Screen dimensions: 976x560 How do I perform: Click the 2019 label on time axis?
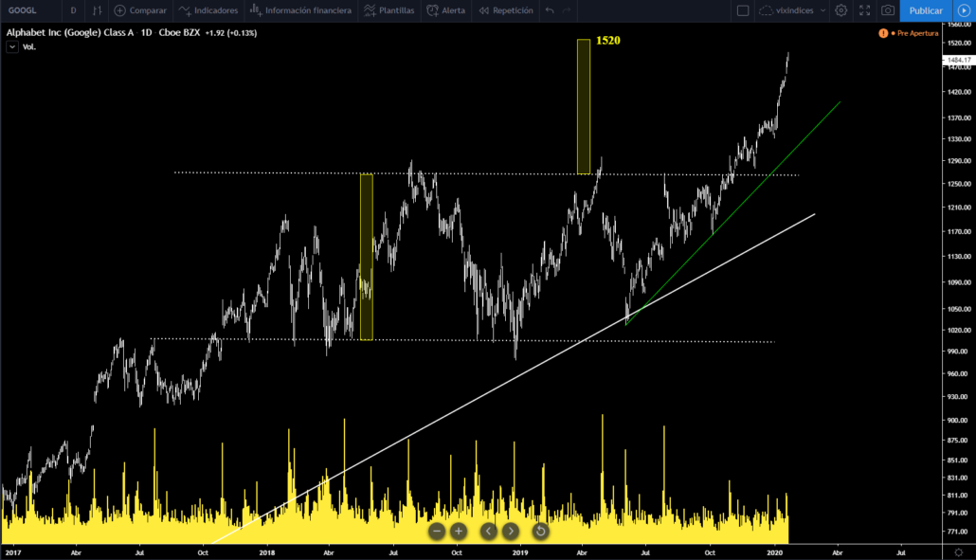point(520,552)
